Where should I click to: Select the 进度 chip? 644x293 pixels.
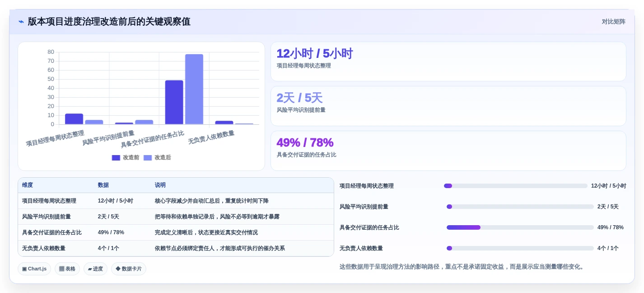pyautogui.click(x=95, y=269)
